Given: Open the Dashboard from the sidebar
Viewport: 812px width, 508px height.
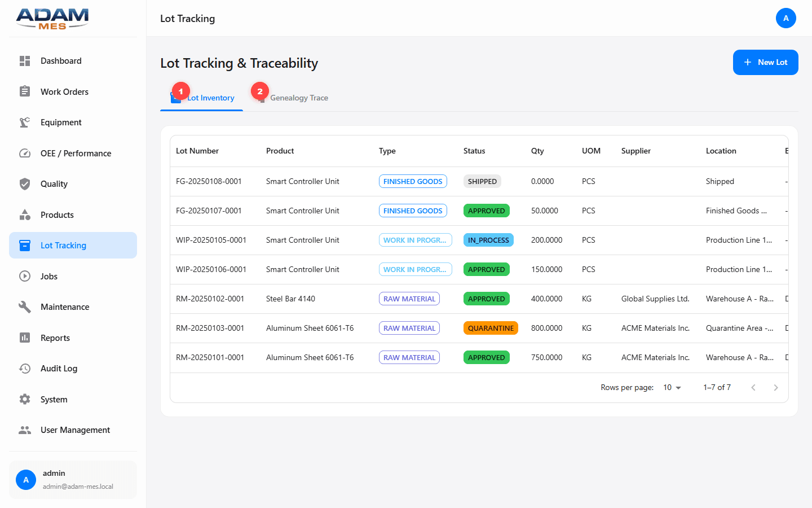Looking at the screenshot, I should point(61,60).
